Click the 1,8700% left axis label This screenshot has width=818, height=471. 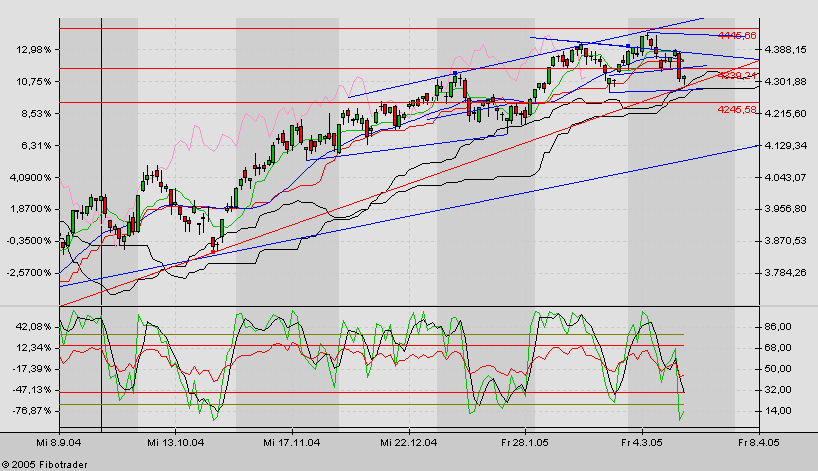tap(31, 209)
